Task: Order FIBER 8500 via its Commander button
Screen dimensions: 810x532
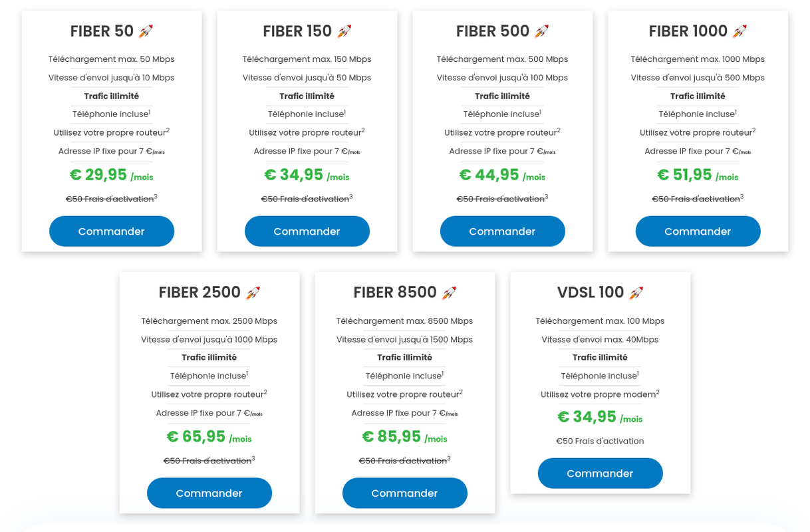Action: click(405, 493)
